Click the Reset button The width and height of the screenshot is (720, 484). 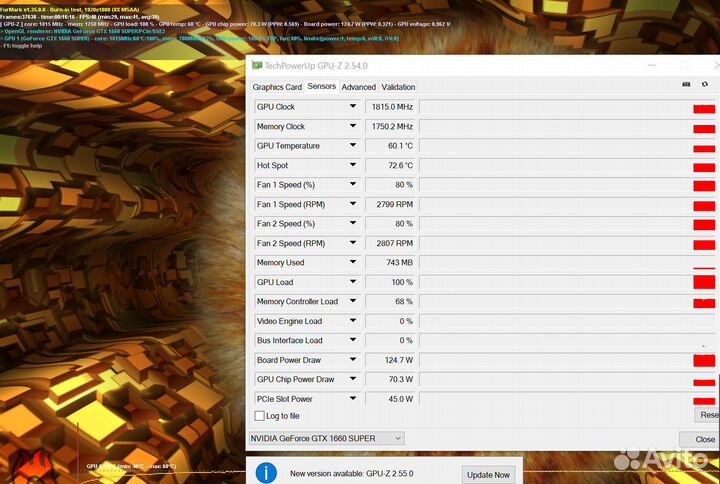pos(707,415)
